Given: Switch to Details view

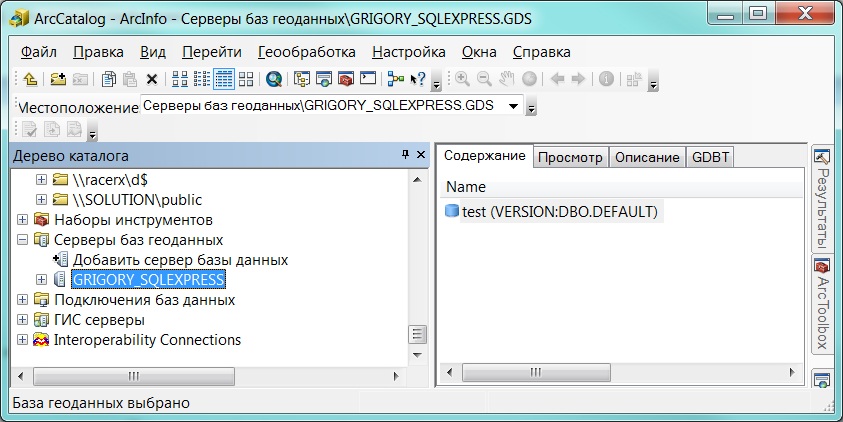Looking at the screenshot, I should 224,80.
